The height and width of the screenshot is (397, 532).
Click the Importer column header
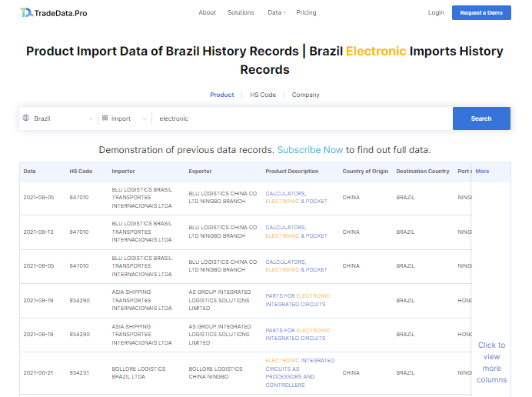point(123,171)
